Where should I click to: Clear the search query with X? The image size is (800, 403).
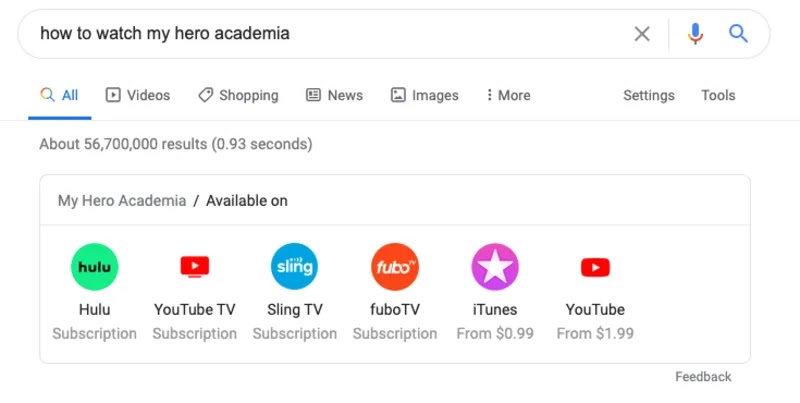click(642, 34)
